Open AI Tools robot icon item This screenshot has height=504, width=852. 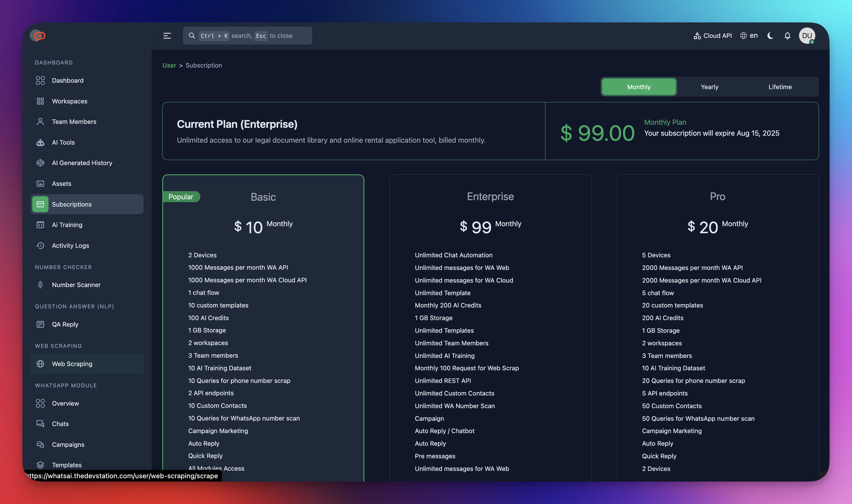click(x=63, y=142)
